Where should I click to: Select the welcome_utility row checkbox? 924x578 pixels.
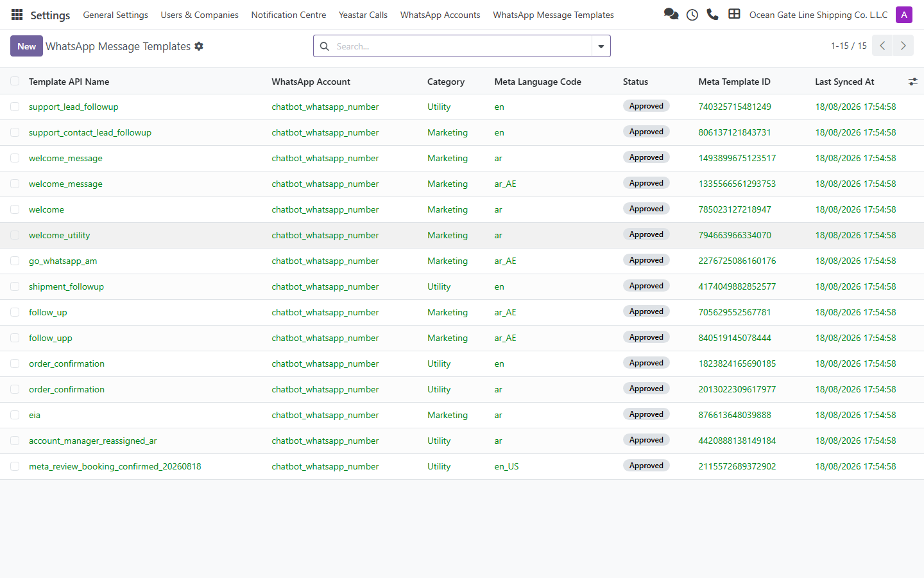click(x=15, y=235)
